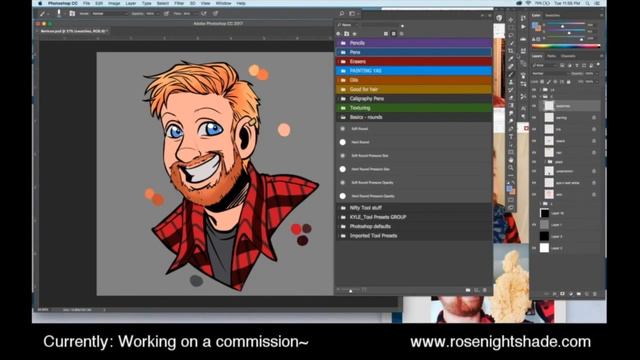The image size is (640, 360).
Task: Create a new layer group
Action: 578,293
